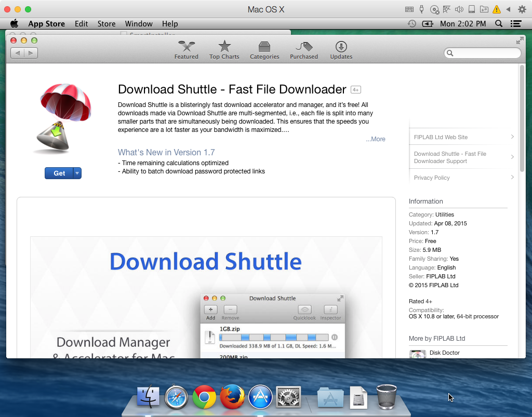Open the Disk Doctor app entry

coord(445,353)
